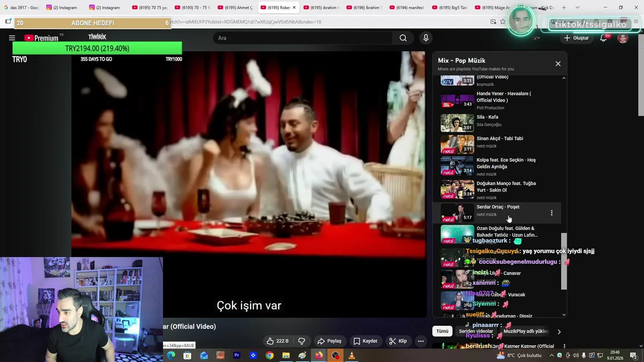Switch to Firefox in the taskbar

point(319,355)
